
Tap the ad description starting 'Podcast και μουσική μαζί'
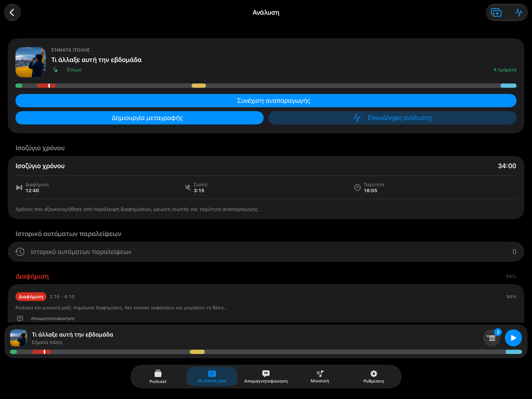pos(121,308)
